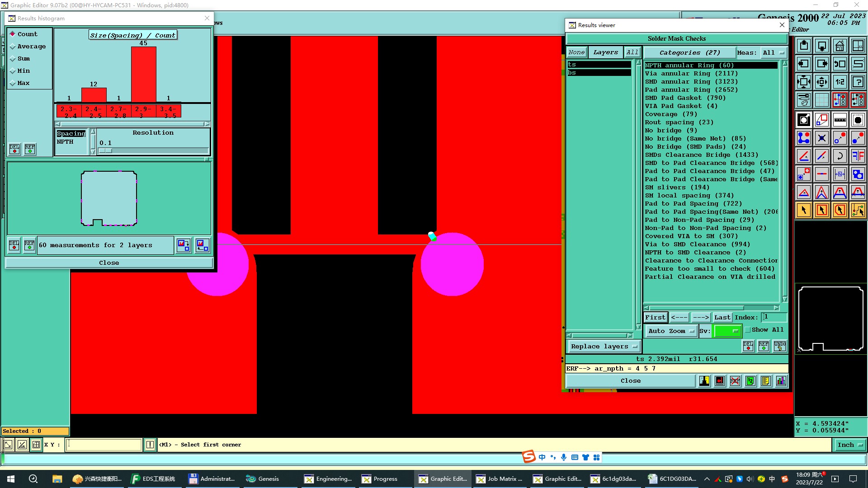Select the SM slivers (194) category
The height and width of the screenshot is (488, 868).
click(x=677, y=188)
